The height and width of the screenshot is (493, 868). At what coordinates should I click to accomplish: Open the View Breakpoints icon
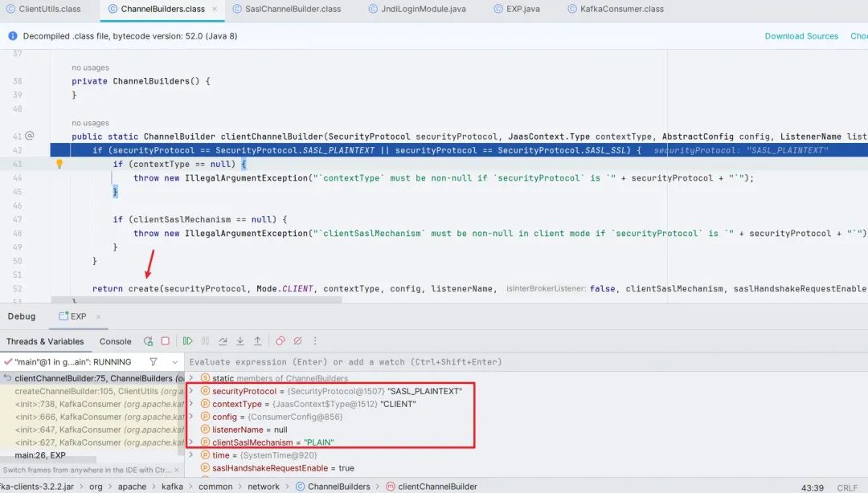280,341
